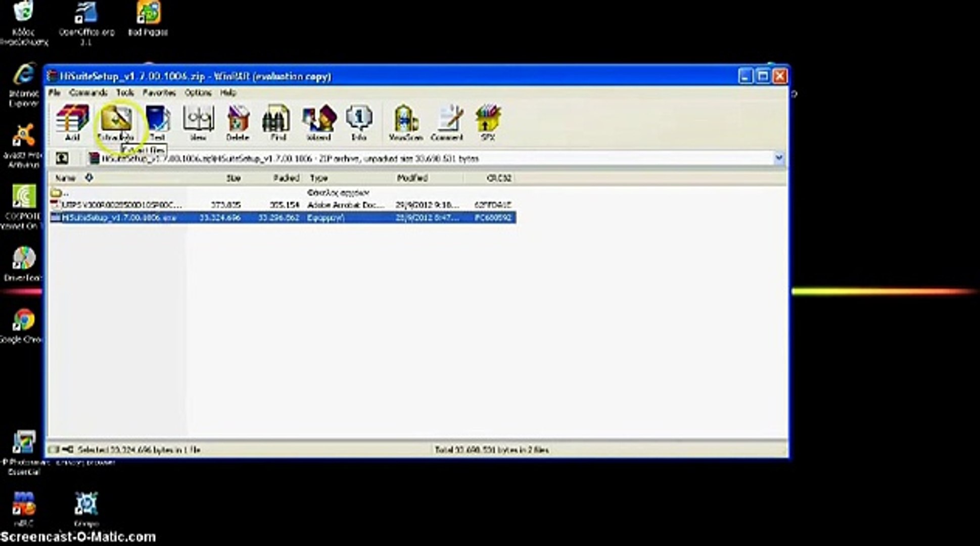The height and width of the screenshot is (546, 980).
Task: Run the Test archive tool
Action: coord(157,122)
